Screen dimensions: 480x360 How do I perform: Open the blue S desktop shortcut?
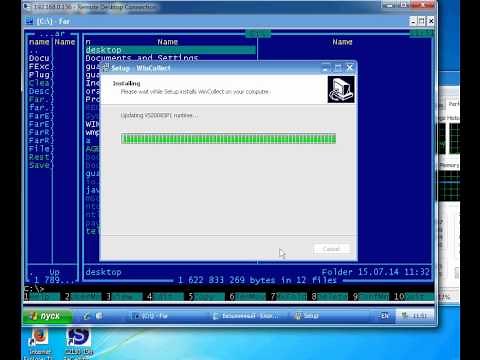(78, 337)
